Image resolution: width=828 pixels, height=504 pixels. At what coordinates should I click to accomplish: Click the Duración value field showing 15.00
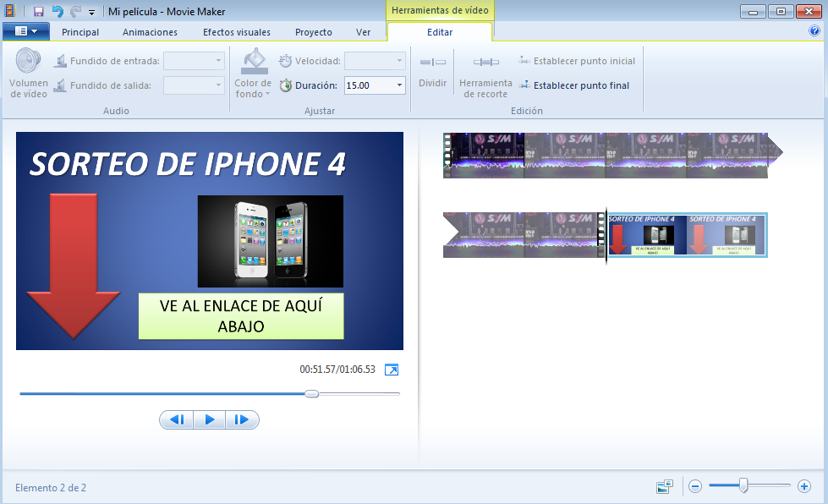click(368, 85)
